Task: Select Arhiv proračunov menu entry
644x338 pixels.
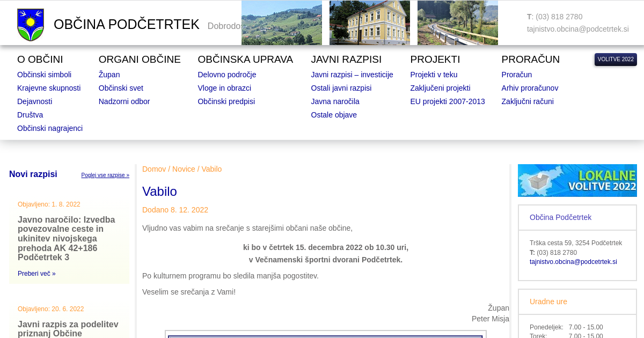Action: coord(529,88)
